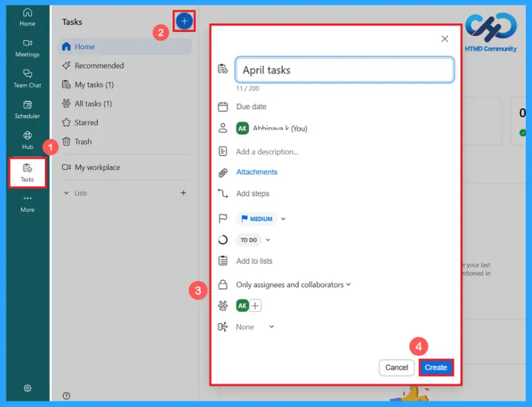The width and height of the screenshot is (532, 407).
Task: Click the AK collaborator avatar
Action: tap(242, 305)
